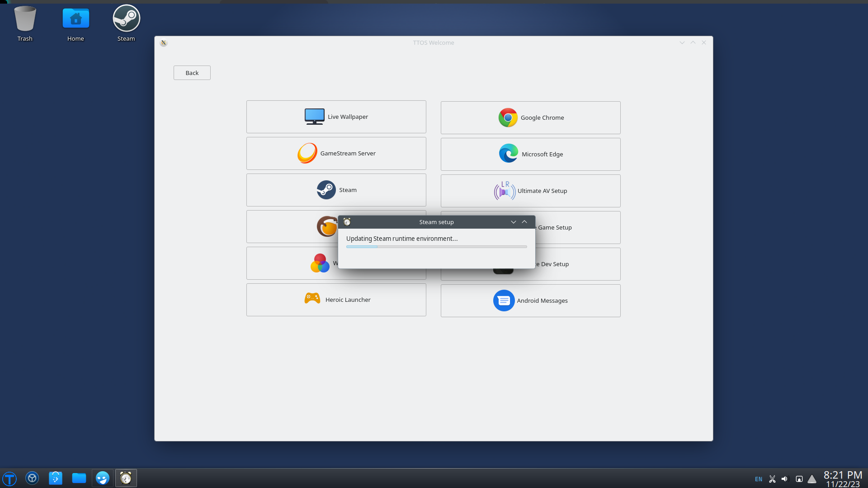Screen dimensions: 868x488
Task: Maximize the Steam setup dialog
Action: click(x=524, y=222)
